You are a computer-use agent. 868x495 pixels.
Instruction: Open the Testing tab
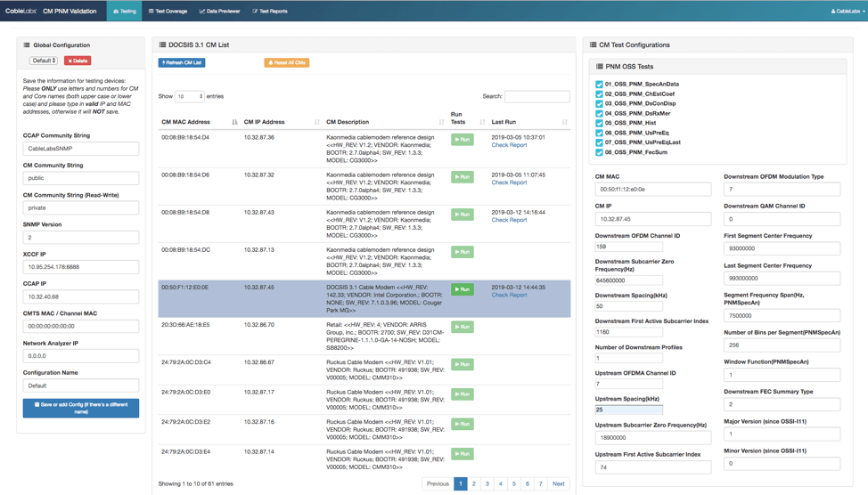pos(124,11)
